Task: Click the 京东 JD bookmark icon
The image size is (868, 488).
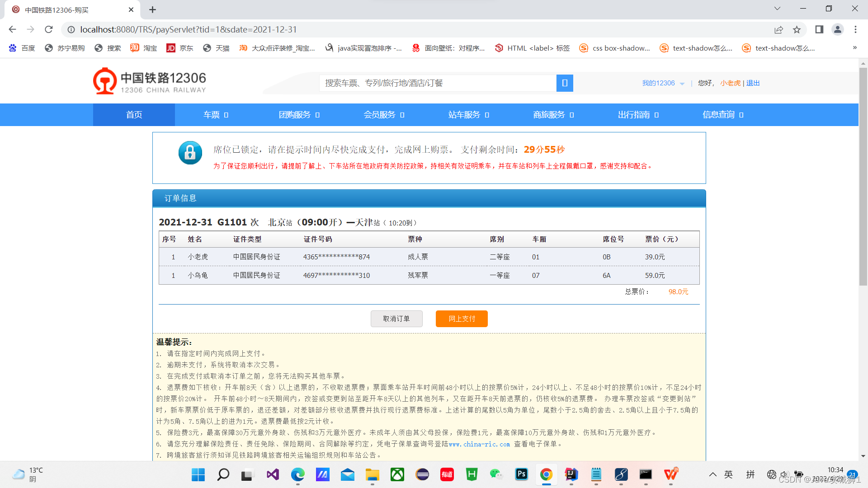Action: tap(171, 48)
